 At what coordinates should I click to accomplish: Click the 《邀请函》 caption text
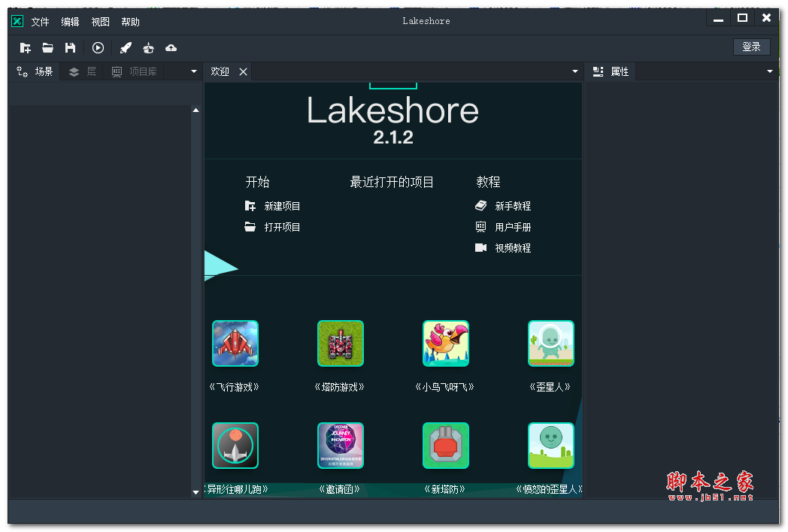point(340,489)
